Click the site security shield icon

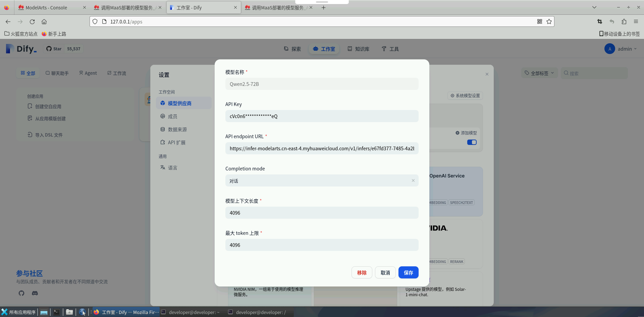point(95,21)
